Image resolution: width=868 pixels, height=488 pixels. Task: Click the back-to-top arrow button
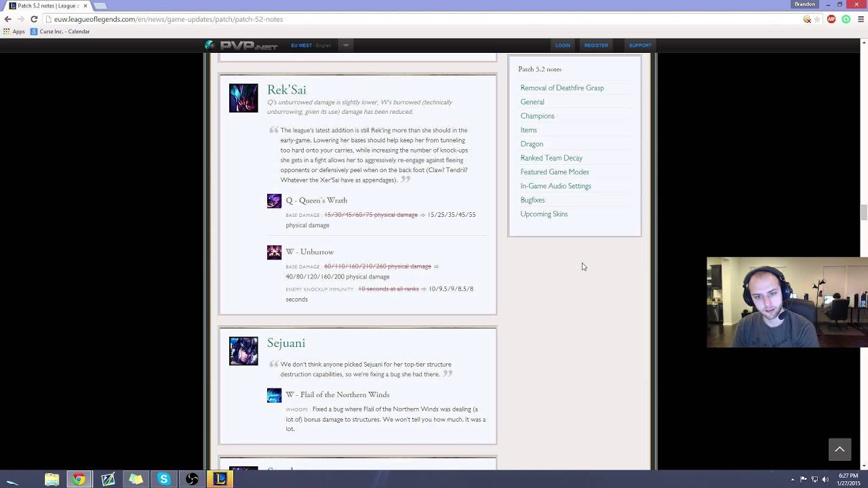[x=840, y=449]
